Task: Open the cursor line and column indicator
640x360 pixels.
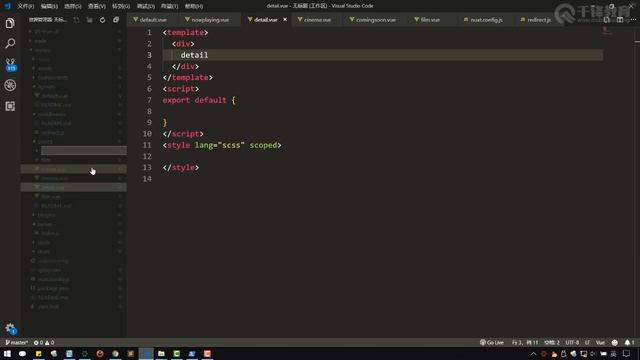Action: point(525,342)
